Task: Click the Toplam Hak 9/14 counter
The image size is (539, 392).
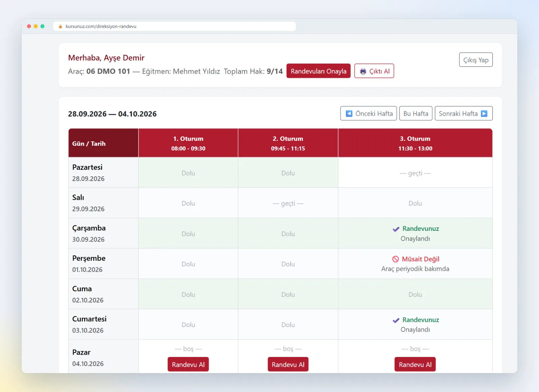Action: tap(253, 71)
